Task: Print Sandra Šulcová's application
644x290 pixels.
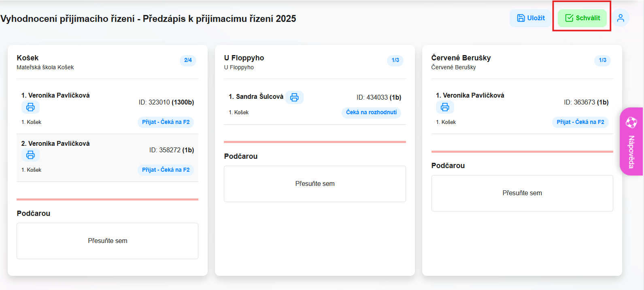Action: 294,98
